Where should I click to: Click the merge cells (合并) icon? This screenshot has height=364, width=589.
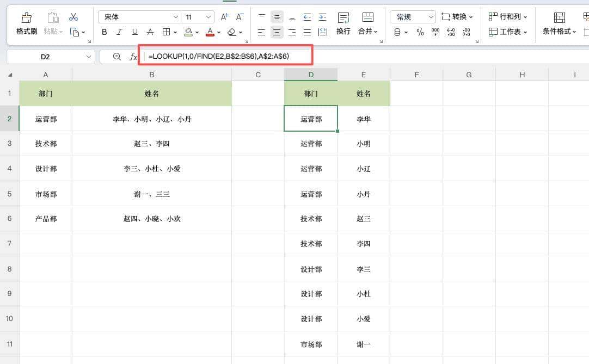[368, 24]
